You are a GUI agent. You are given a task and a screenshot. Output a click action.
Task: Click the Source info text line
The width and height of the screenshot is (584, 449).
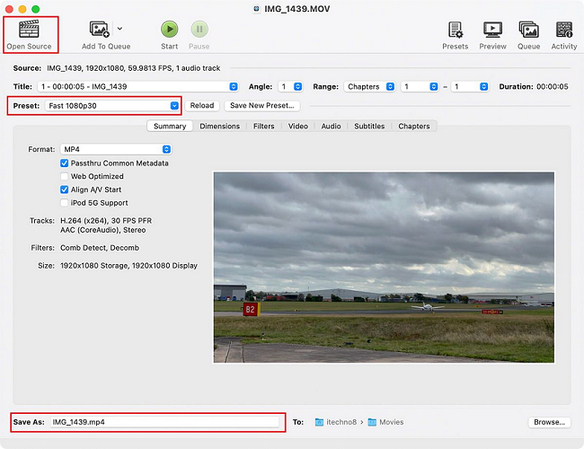pos(133,68)
